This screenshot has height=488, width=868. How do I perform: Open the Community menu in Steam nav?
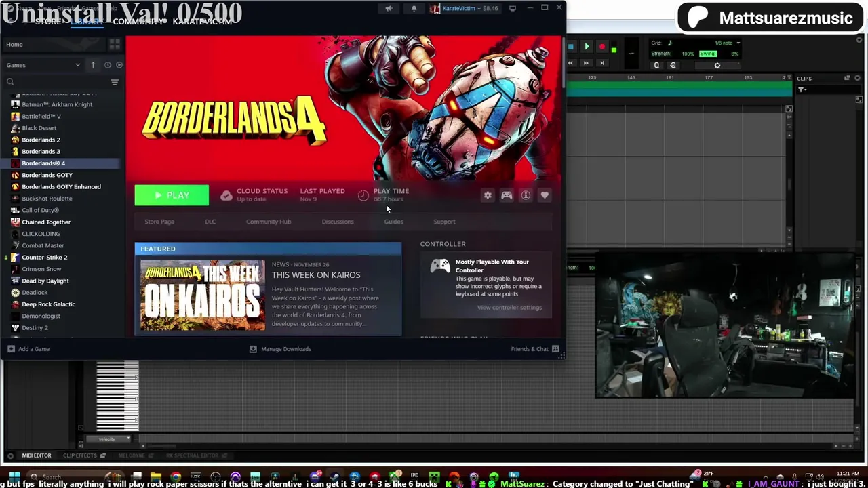pyautogui.click(x=137, y=22)
